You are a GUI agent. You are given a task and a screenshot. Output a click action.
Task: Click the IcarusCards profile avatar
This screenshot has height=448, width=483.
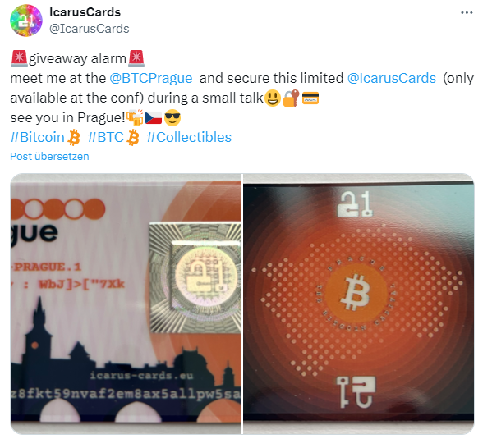[x=26, y=21]
